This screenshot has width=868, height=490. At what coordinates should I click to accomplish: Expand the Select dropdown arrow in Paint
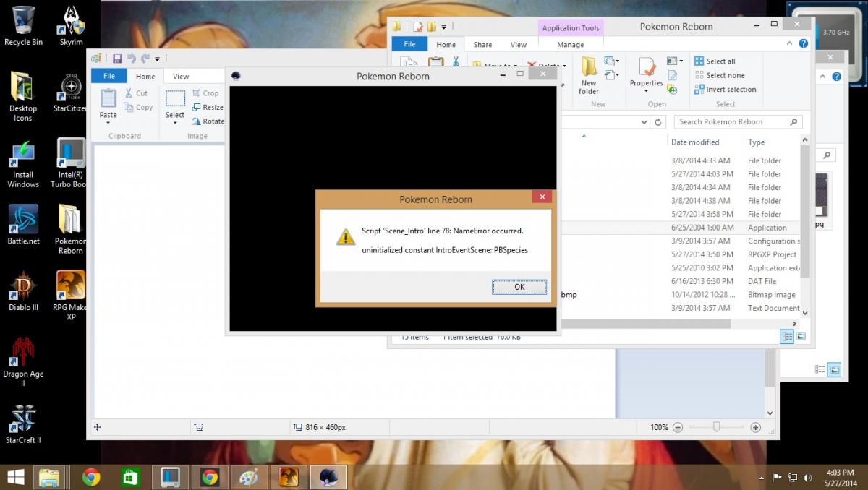pos(175,122)
